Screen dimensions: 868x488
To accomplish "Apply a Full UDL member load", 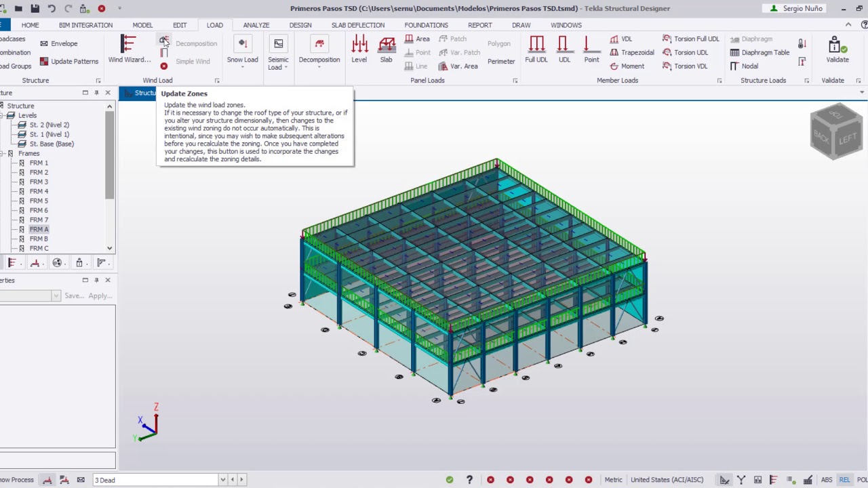I will 536,49.
